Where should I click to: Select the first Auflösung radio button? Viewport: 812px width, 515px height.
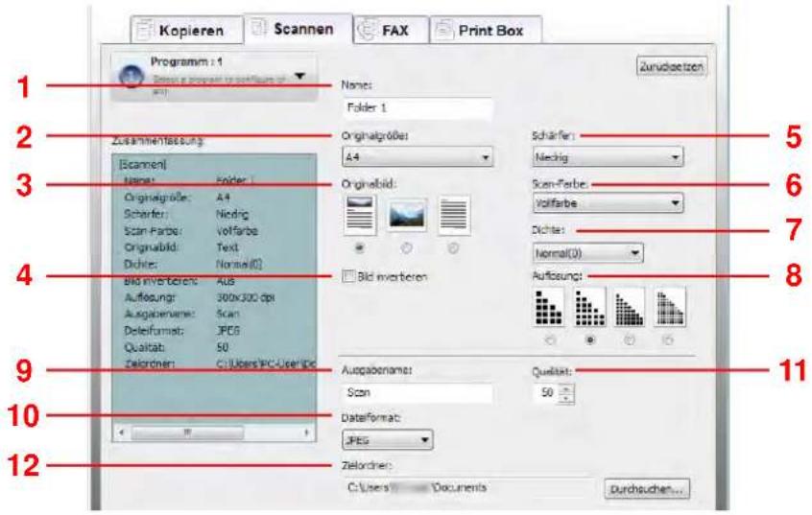tap(551, 340)
